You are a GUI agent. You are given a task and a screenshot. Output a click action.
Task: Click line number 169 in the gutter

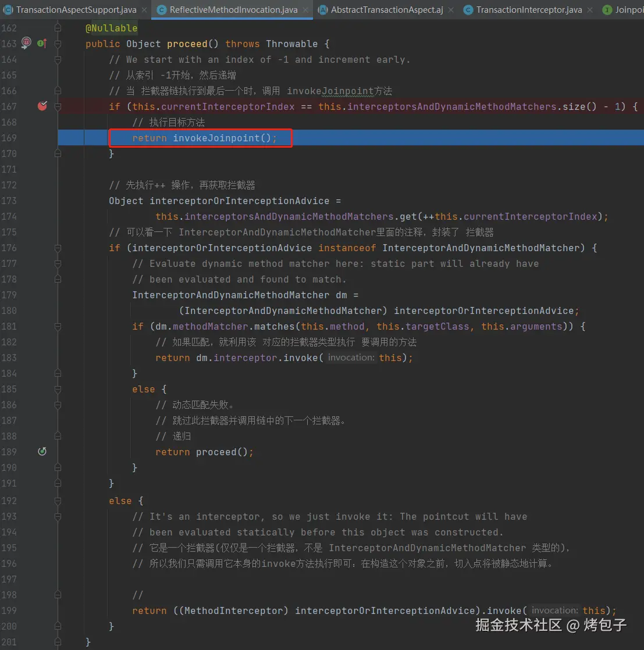tap(9, 138)
